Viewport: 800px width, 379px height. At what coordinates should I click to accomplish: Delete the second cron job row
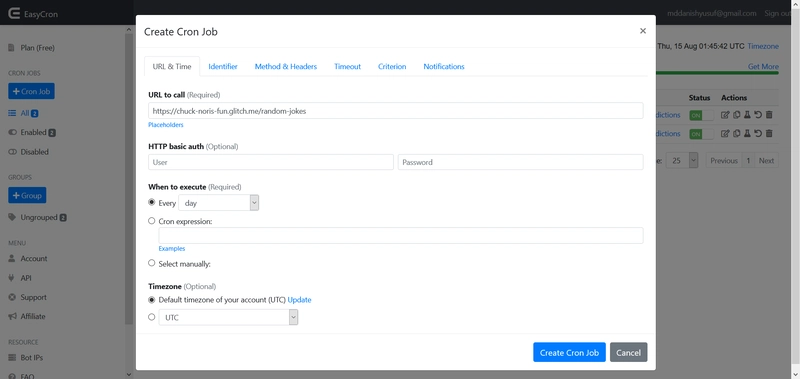769,134
